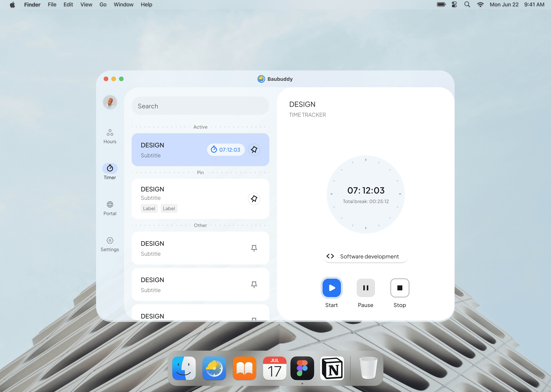
Task: Click the Baubuddy title bar logo
Action: pos(261,79)
